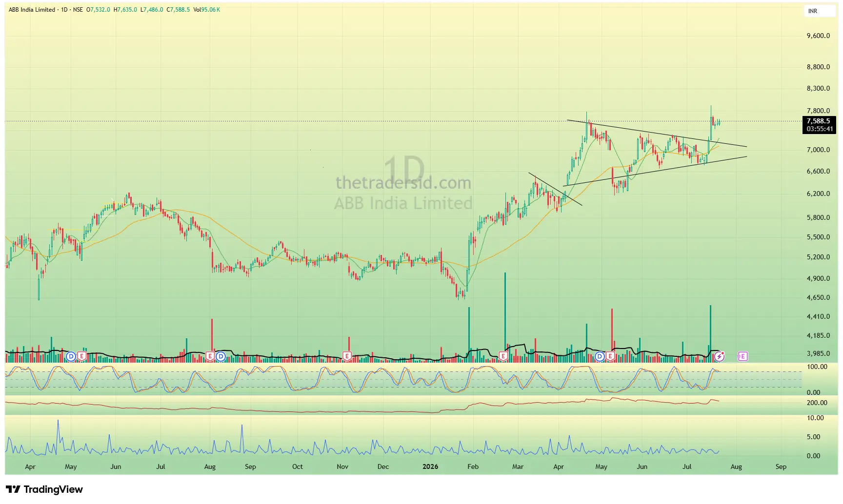Show the late February 2026 earnings marker
The width and height of the screenshot is (843, 504).
pos(503,356)
